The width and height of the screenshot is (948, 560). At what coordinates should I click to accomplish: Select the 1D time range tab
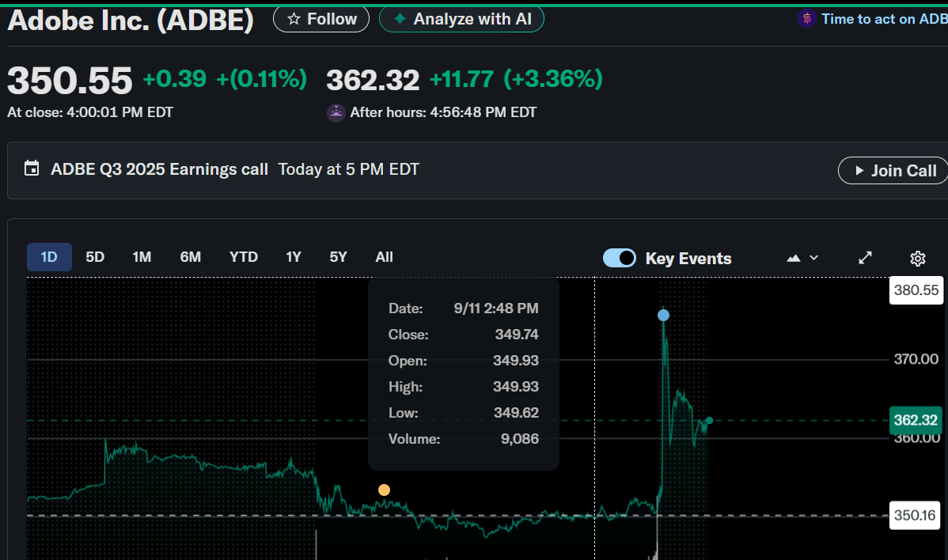pos(49,257)
